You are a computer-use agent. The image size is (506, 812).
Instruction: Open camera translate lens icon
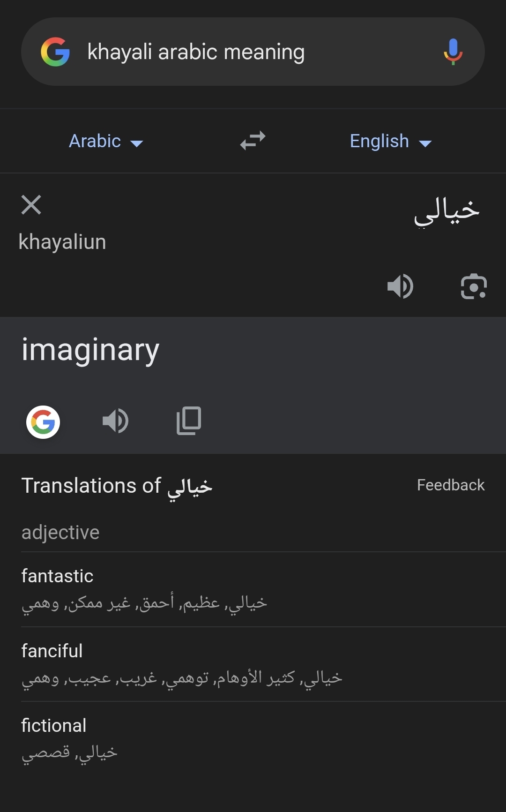(x=474, y=286)
